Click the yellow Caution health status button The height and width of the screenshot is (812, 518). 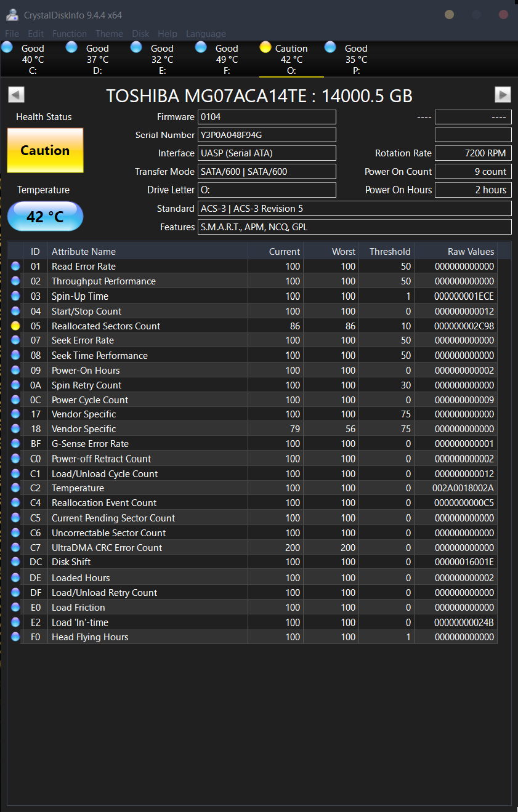(45, 150)
